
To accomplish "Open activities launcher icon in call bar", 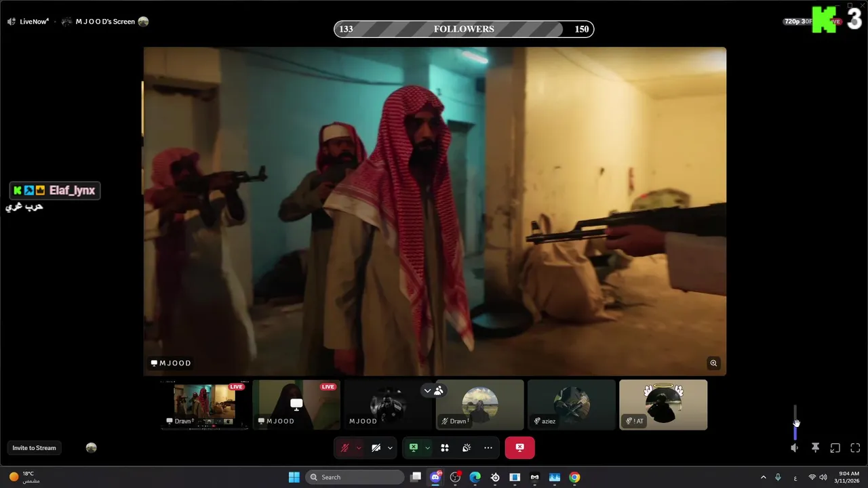I will (445, 448).
